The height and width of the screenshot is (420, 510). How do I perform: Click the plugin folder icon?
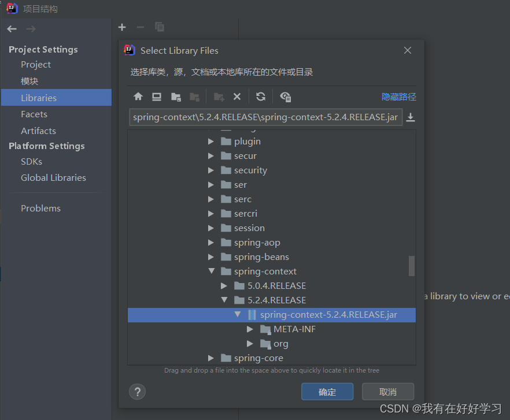coord(226,141)
